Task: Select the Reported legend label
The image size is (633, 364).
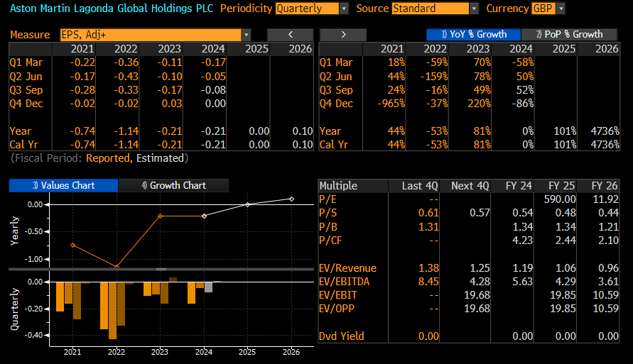Action: click(107, 158)
